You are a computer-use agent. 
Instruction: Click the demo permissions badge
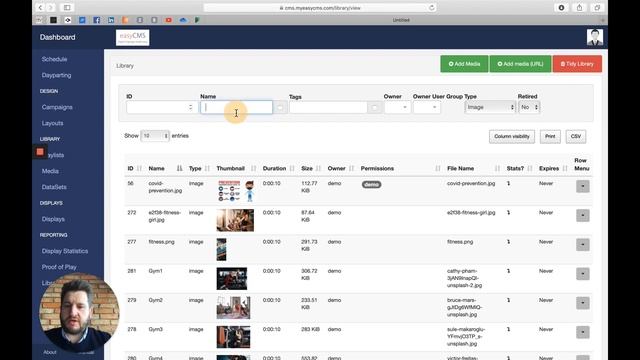(371, 184)
